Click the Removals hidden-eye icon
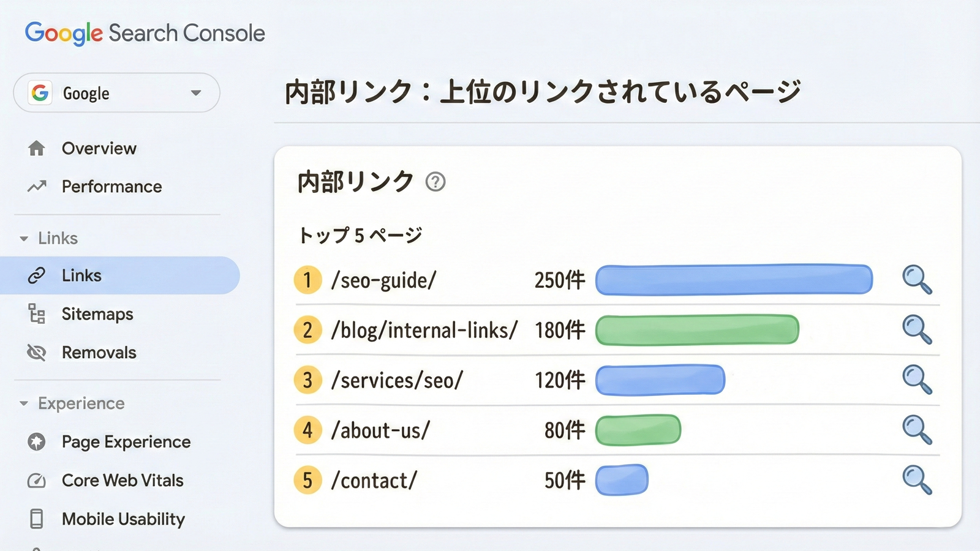980x551 pixels. tap(37, 353)
